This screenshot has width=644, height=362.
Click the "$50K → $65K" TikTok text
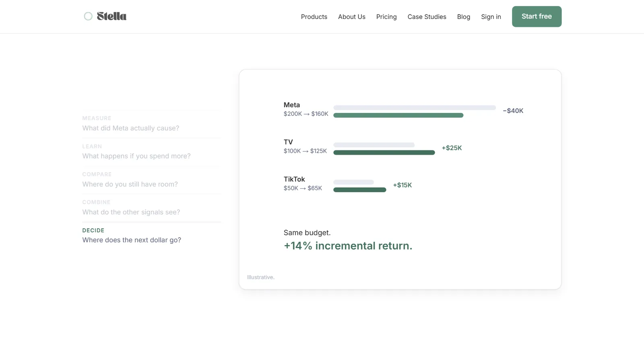303,188
